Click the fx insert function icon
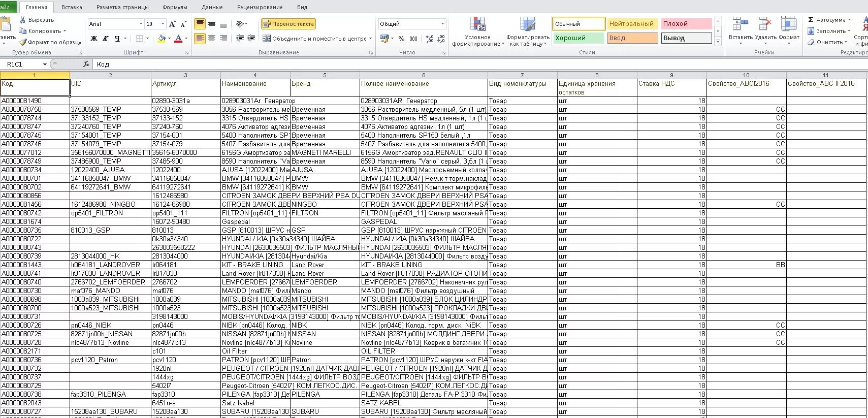868x418 pixels. tap(86, 64)
